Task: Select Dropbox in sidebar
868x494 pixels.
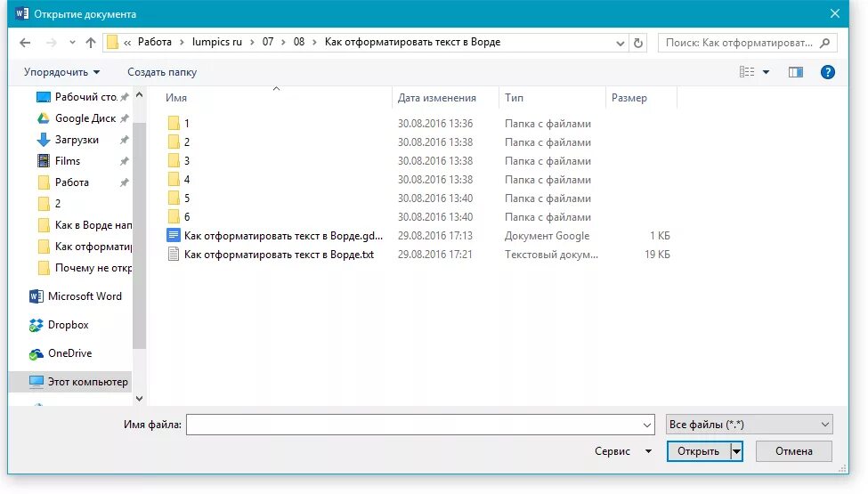Action: (x=60, y=325)
